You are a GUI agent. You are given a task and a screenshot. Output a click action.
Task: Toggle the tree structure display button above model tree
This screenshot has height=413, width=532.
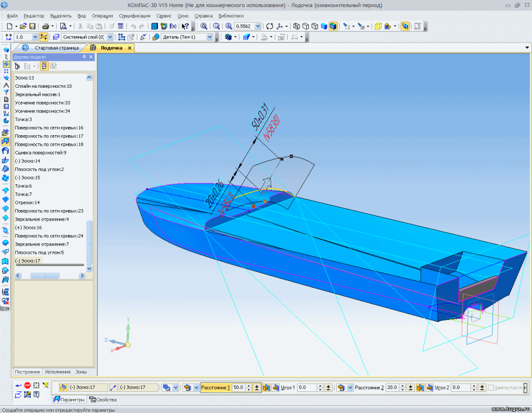point(44,66)
